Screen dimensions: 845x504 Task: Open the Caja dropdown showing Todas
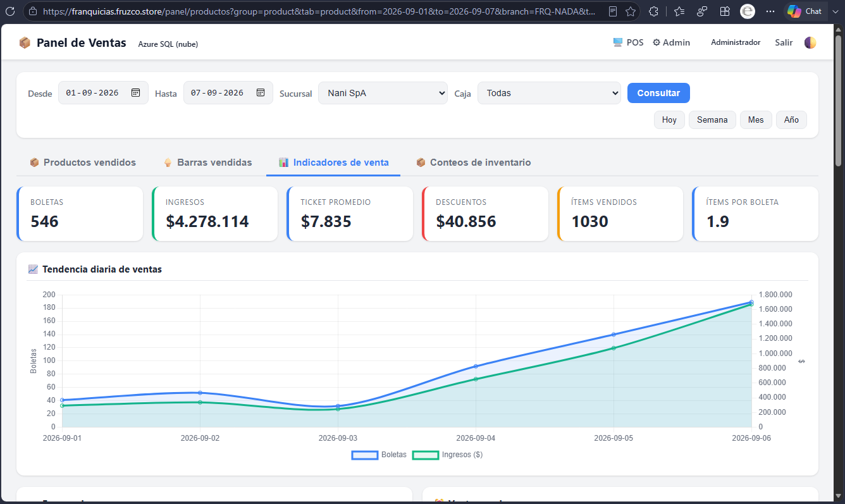click(x=549, y=93)
